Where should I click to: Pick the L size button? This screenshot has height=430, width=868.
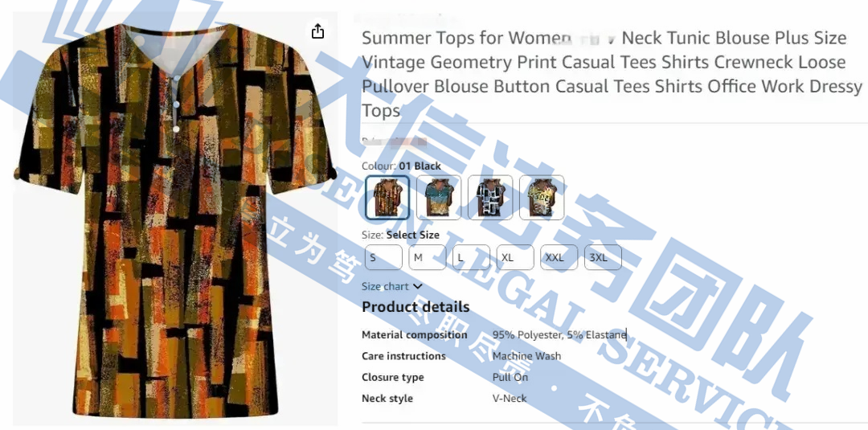pos(471,257)
